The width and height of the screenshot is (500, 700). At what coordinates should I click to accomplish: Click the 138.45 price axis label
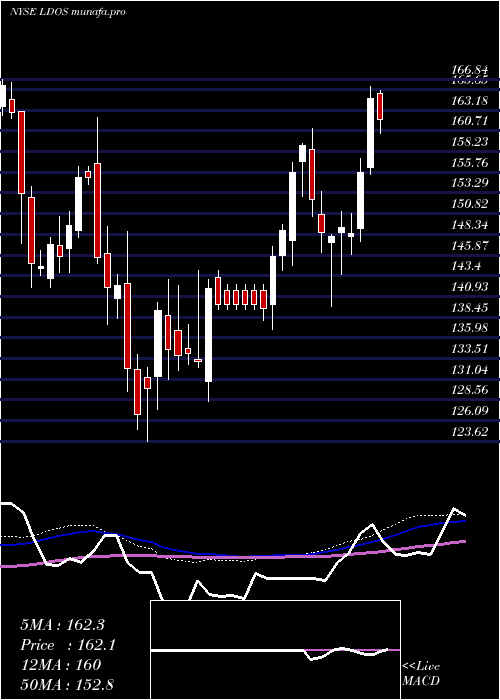(x=469, y=308)
